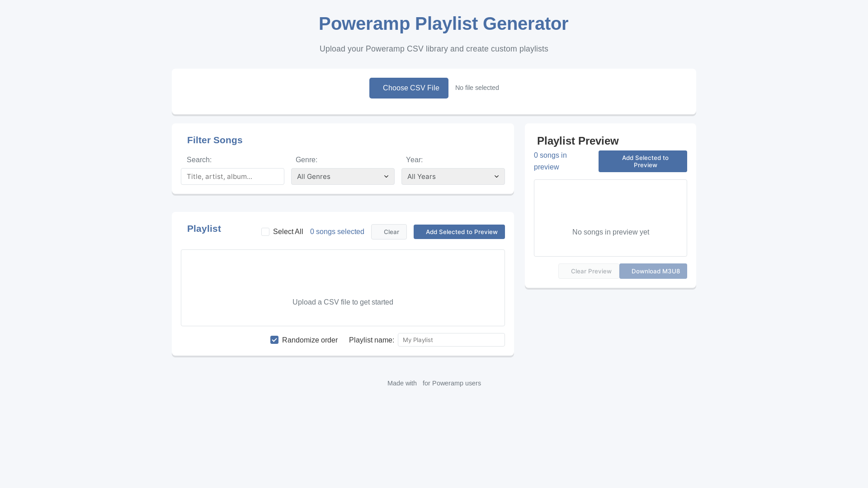868x488 pixels.
Task: Click Add Selected to Preview in Playlist header
Action: tap(459, 232)
